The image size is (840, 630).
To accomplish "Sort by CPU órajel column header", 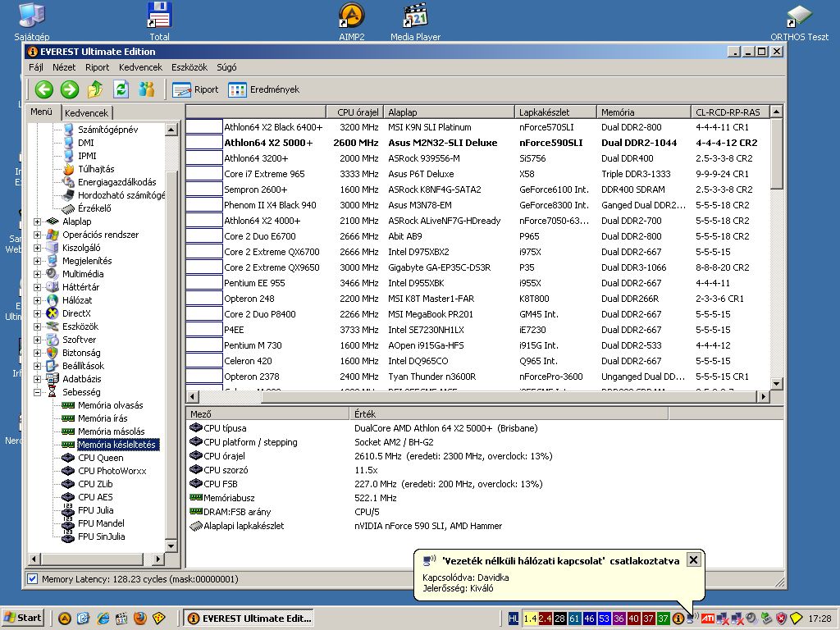I will point(354,112).
